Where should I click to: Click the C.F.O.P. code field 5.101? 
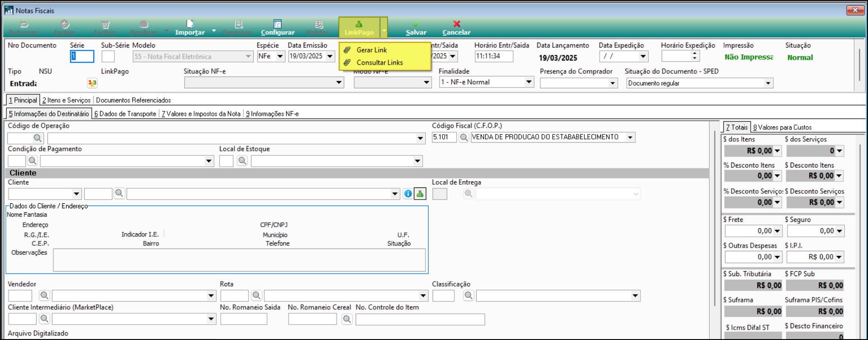point(444,137)
